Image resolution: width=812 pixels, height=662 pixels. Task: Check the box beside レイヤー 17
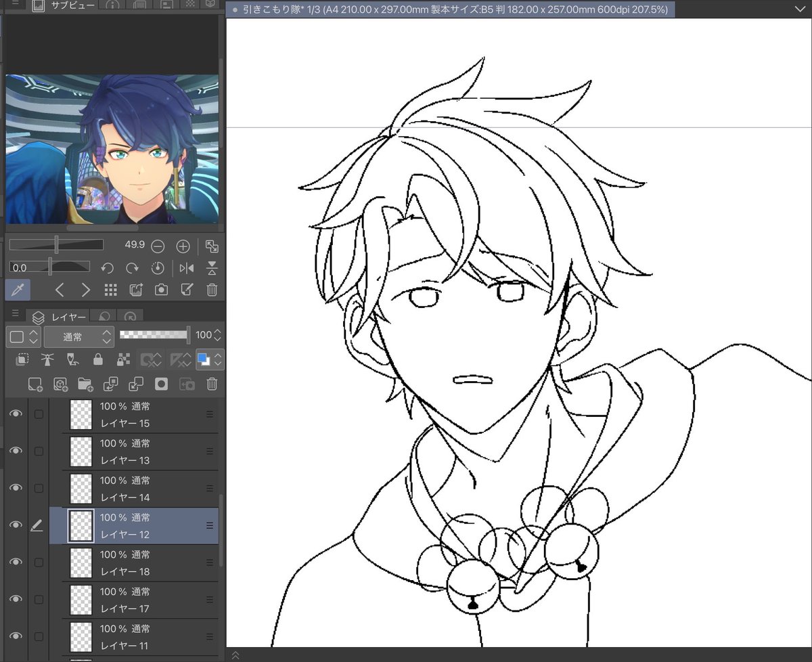[x=39, y=599]
